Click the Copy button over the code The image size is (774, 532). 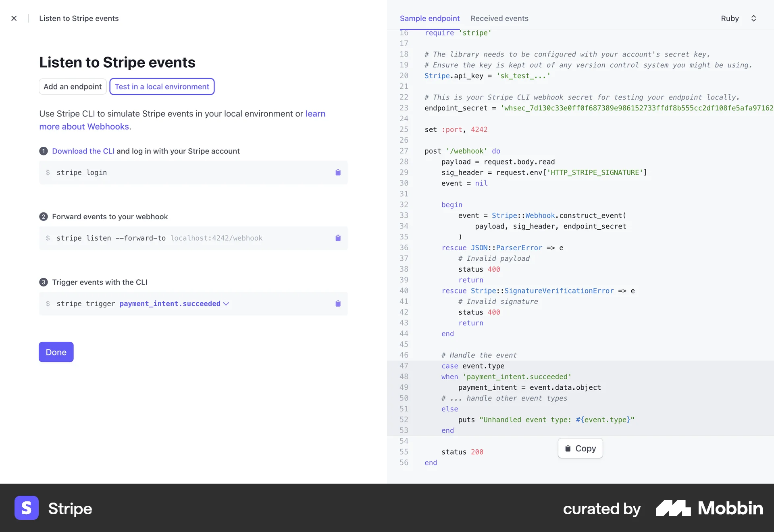tap(580, 448)
